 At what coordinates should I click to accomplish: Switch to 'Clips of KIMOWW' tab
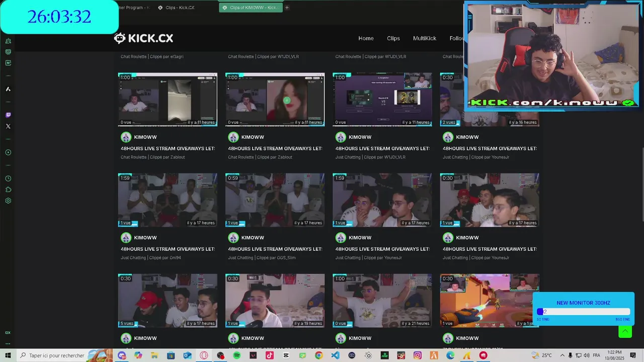pos(251,8)
